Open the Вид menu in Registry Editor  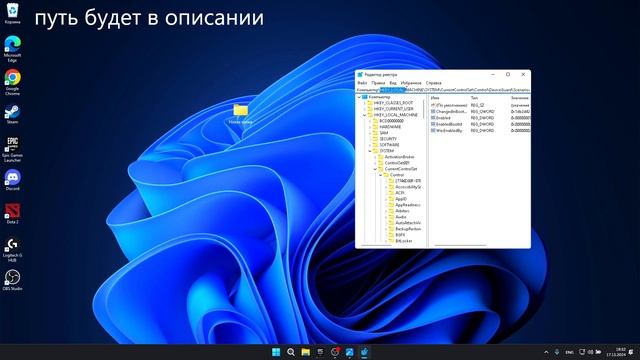coord(393,83)
